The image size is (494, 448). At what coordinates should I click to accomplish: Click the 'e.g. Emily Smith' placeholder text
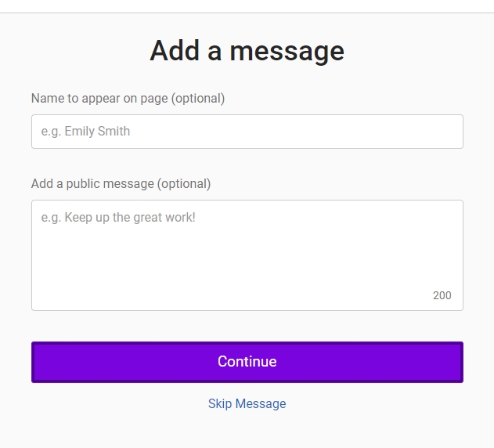click(85, 132)
